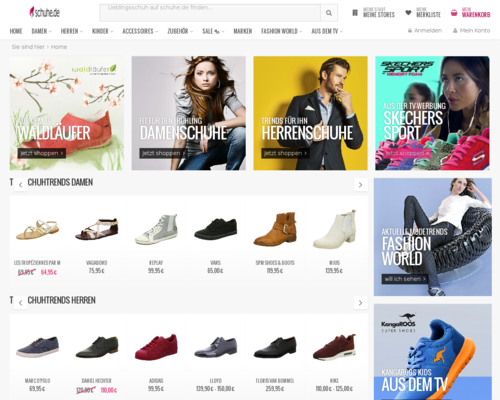Click the Lloyd price range 139,90€ - 150,00€
This screenshot has width=500, height=400.
216,389
